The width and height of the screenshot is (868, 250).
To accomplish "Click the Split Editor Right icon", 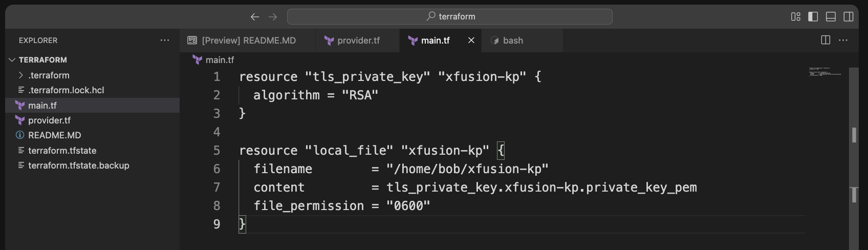I will point(826,40).
